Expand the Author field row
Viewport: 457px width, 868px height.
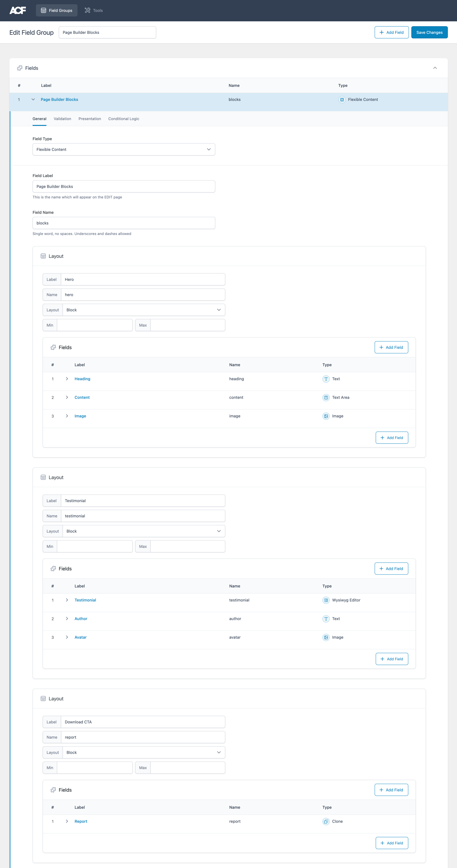click(67, 619)
